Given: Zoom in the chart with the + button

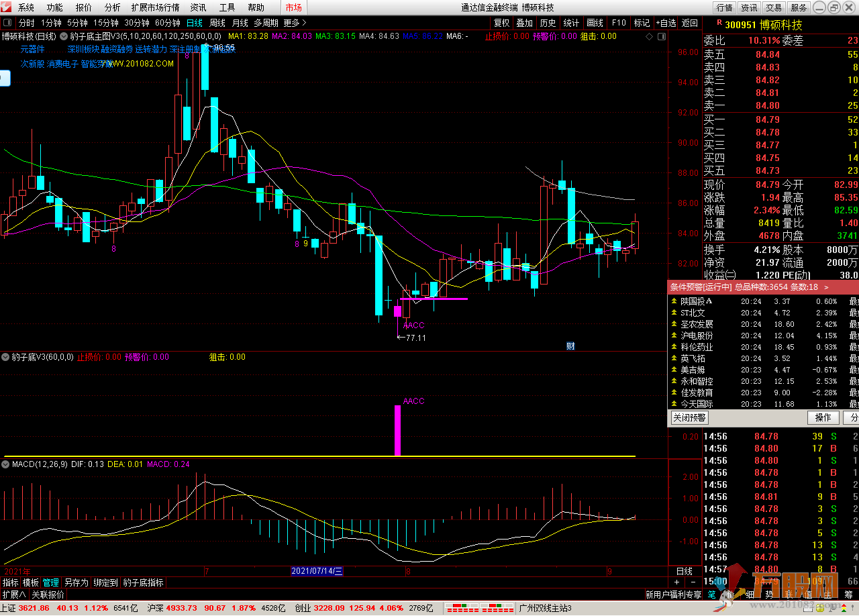Looking at the screenshot, I should (x=676, y=582).
